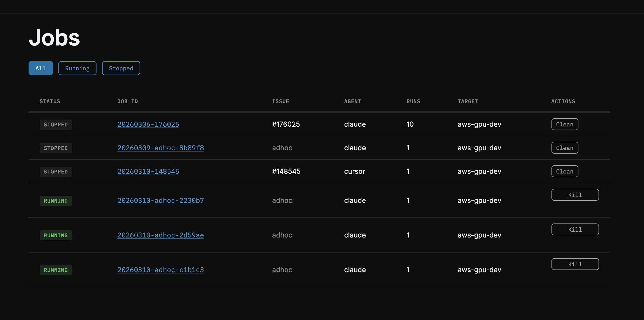644x320 pixels.
Task: Click the AGENT column header
Action: [x=352, y=101]
